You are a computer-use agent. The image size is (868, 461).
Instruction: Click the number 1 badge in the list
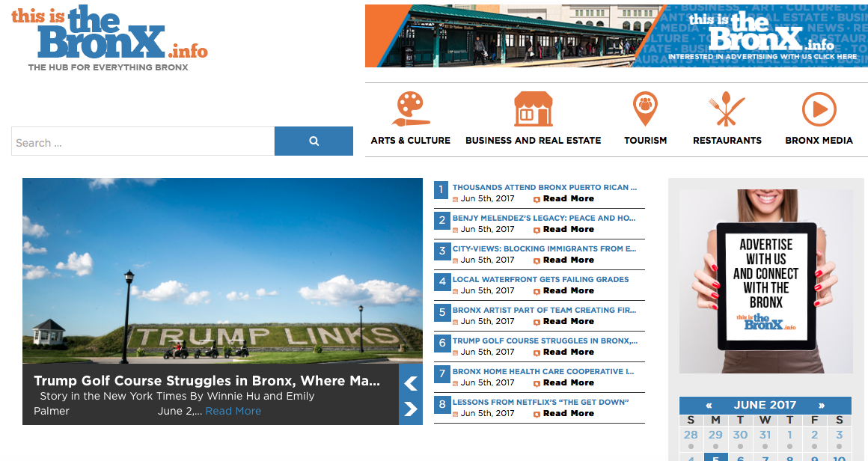tap(441, 190)
